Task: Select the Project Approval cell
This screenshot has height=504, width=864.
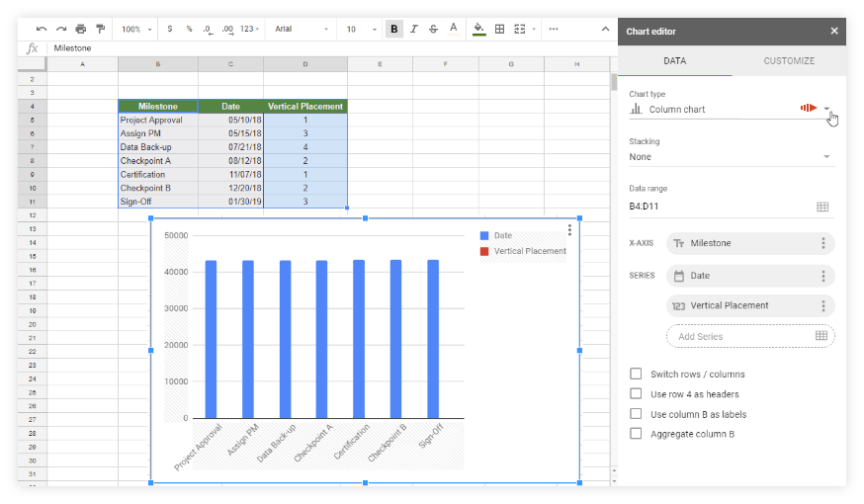Action: click(158, 120)
